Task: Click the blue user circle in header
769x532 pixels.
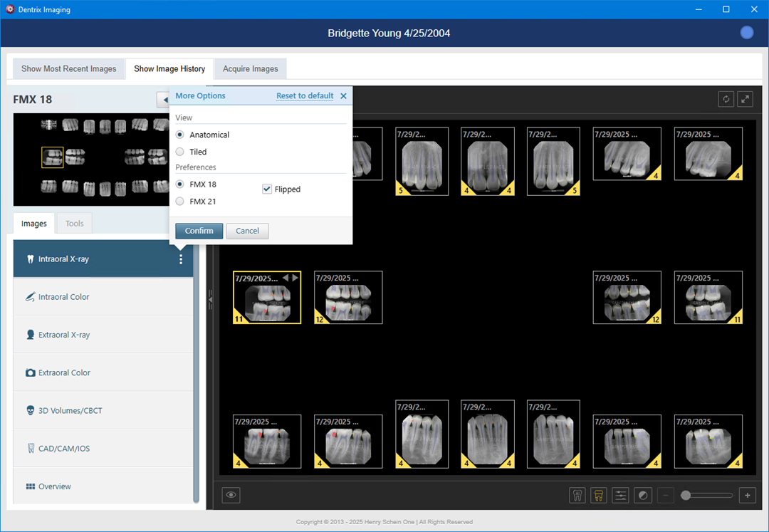Action: [x=747, y=33]
